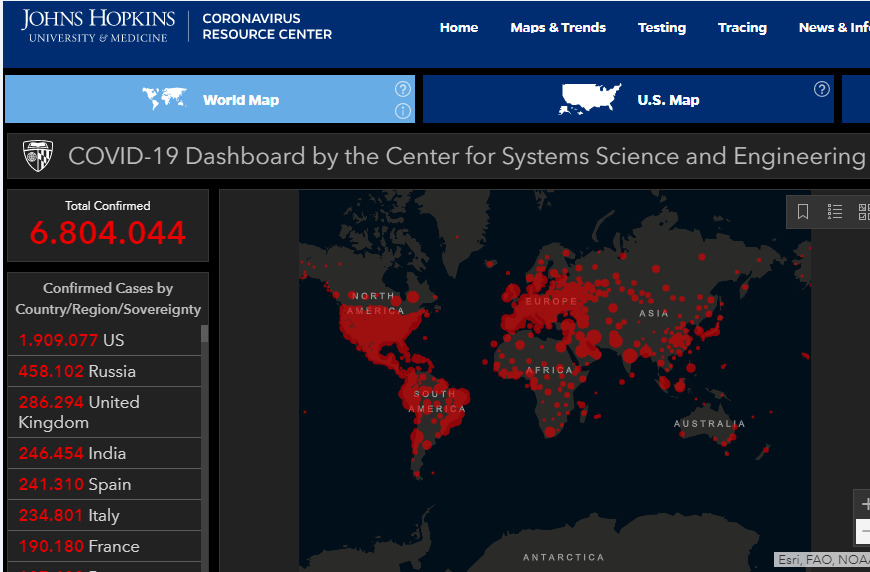
Task: Zoom out on the map with minus button
Action: coord(863,531)
